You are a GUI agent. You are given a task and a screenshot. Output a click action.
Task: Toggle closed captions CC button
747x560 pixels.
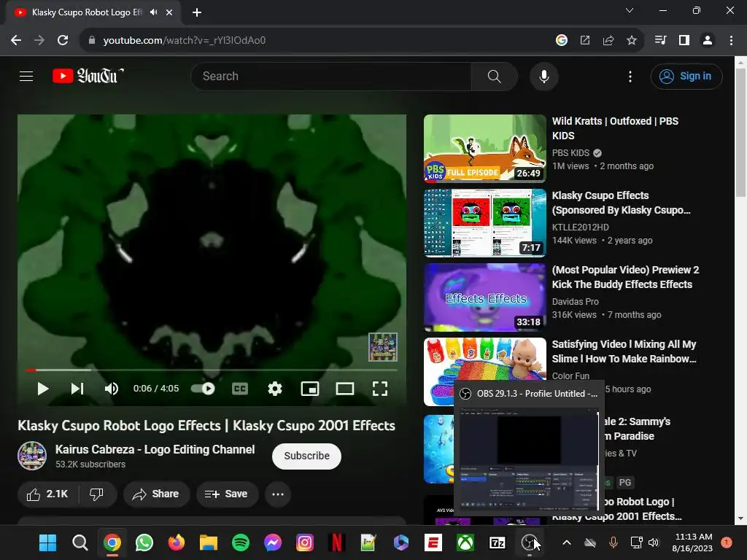[239, 389]
